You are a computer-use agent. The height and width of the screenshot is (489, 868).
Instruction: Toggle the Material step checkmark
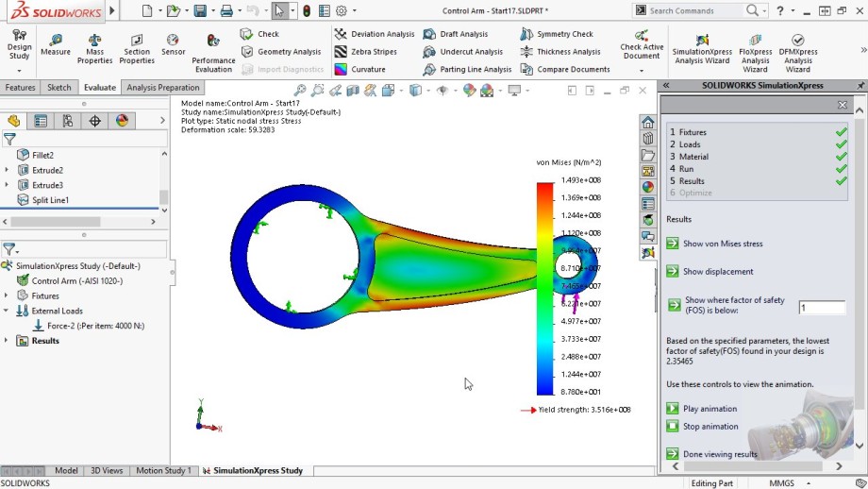[x=841, y=157]
